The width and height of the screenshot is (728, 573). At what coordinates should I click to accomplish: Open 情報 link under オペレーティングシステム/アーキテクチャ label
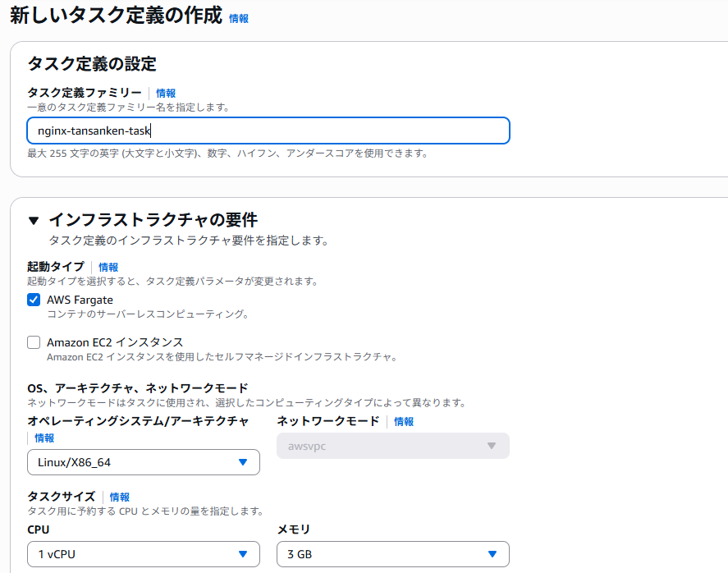[44, 438]
